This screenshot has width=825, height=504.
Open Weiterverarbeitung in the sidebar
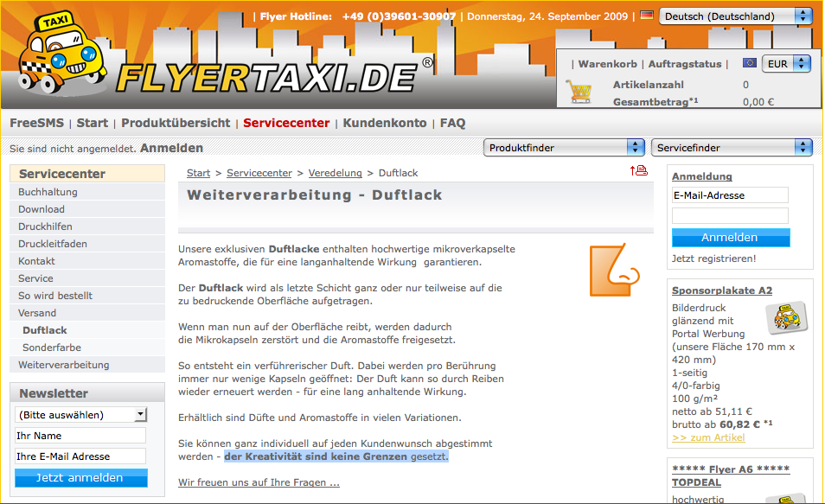pyautogui.click(x=87, y=365)
